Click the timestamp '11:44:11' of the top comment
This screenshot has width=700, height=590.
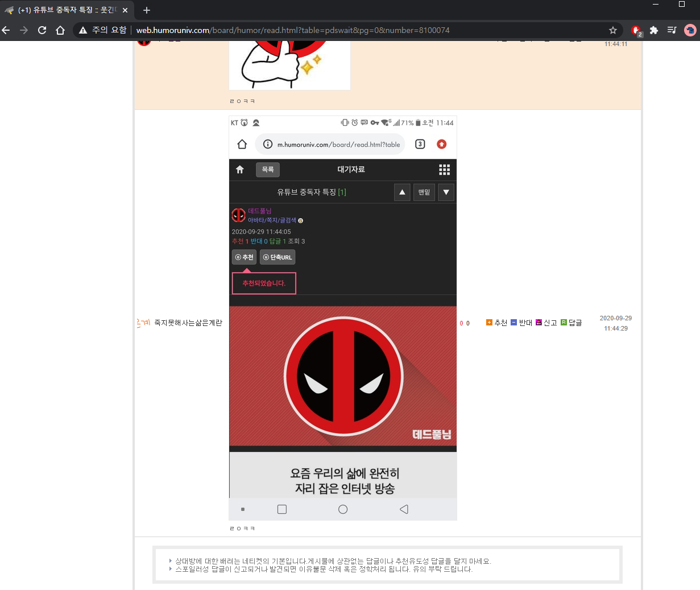[616, 44]
